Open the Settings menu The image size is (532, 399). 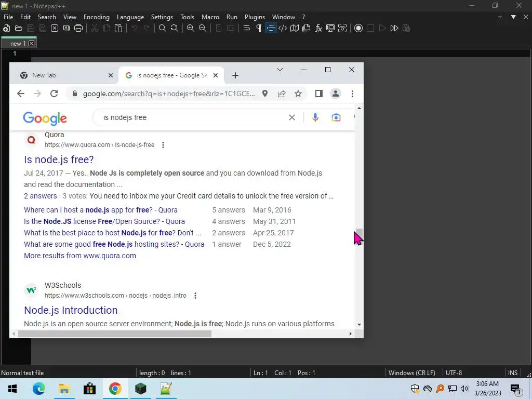pos(162,17)
